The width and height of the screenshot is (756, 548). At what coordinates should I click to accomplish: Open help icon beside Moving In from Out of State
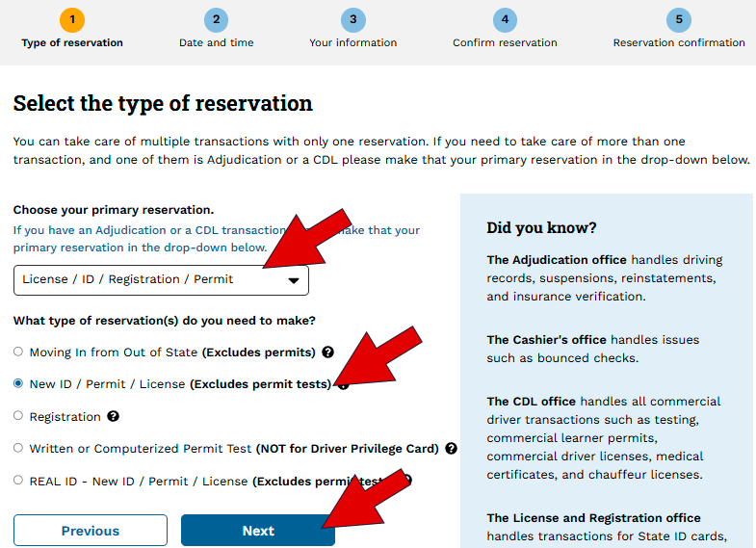[x=327, y=352]
